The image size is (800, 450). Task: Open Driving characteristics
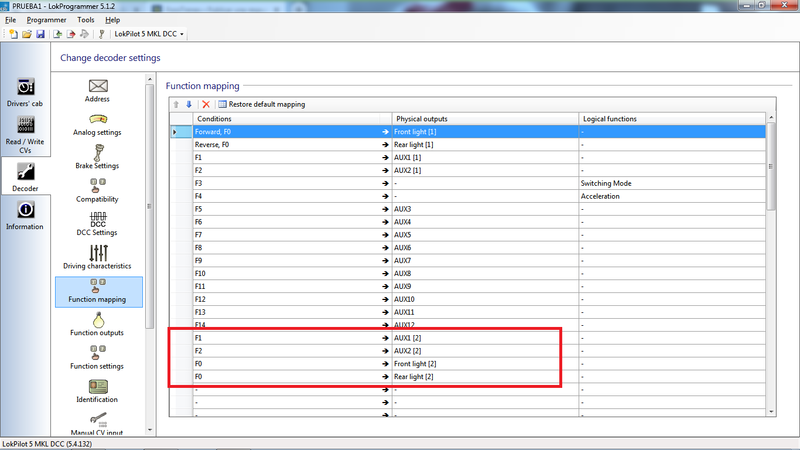pyautogui.click(x=97, y=257)
